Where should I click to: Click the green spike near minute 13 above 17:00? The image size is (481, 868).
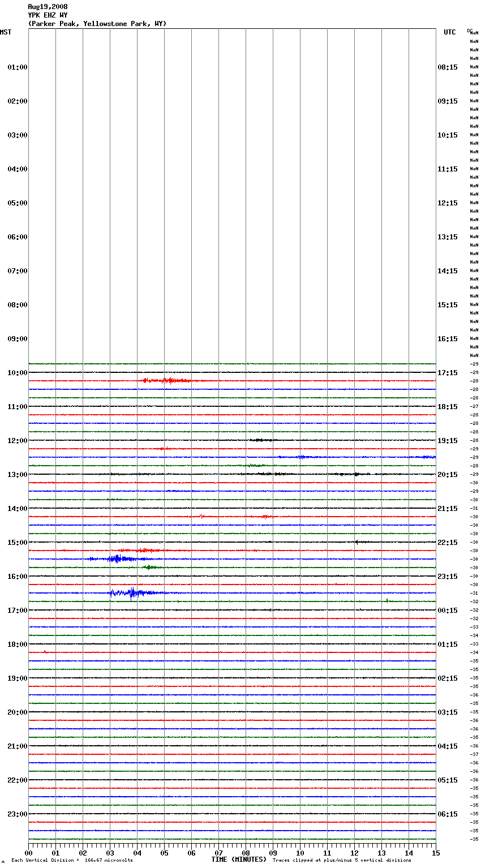(387, 601)
